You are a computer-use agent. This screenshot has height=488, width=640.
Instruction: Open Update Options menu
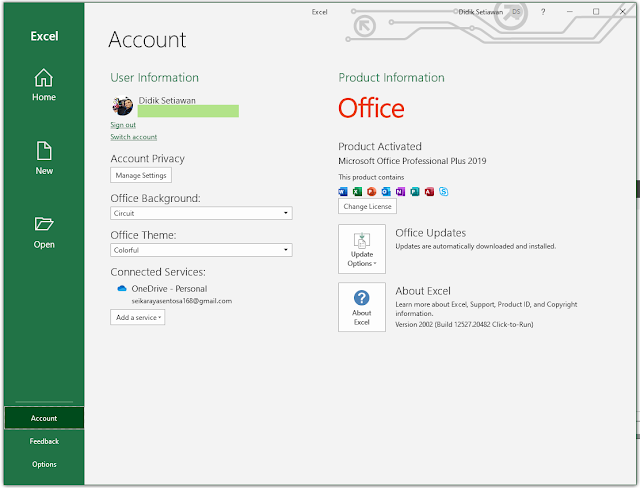362,249
